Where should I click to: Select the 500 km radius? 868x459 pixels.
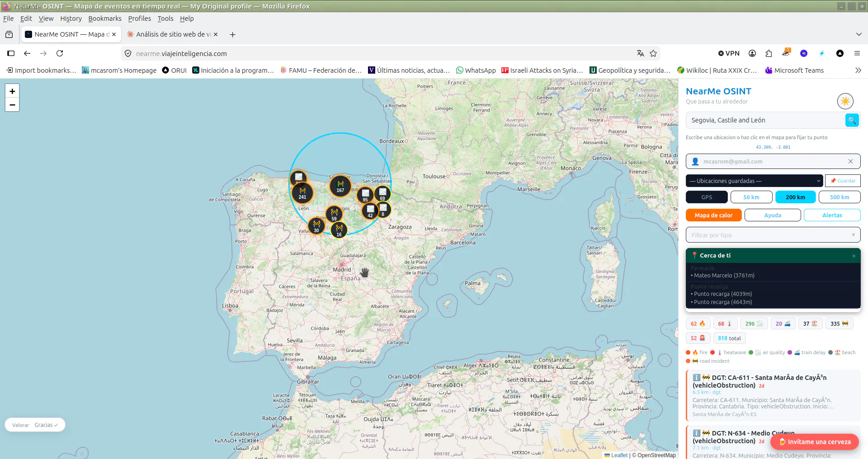coord(840,197)
